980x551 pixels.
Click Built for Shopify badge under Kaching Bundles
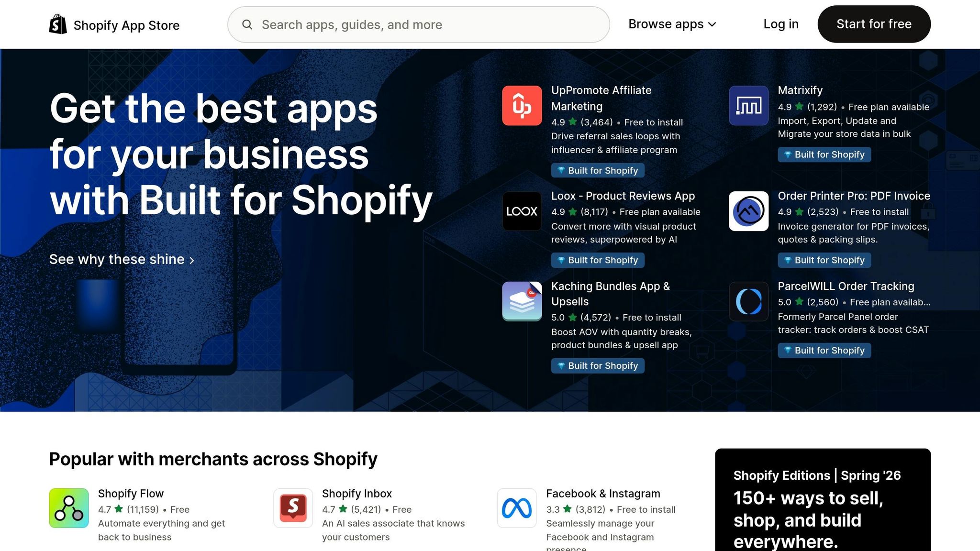point(598,366)
